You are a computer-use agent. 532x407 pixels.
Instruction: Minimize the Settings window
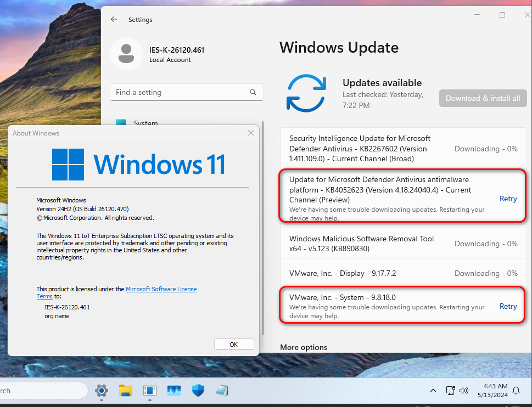477,15
